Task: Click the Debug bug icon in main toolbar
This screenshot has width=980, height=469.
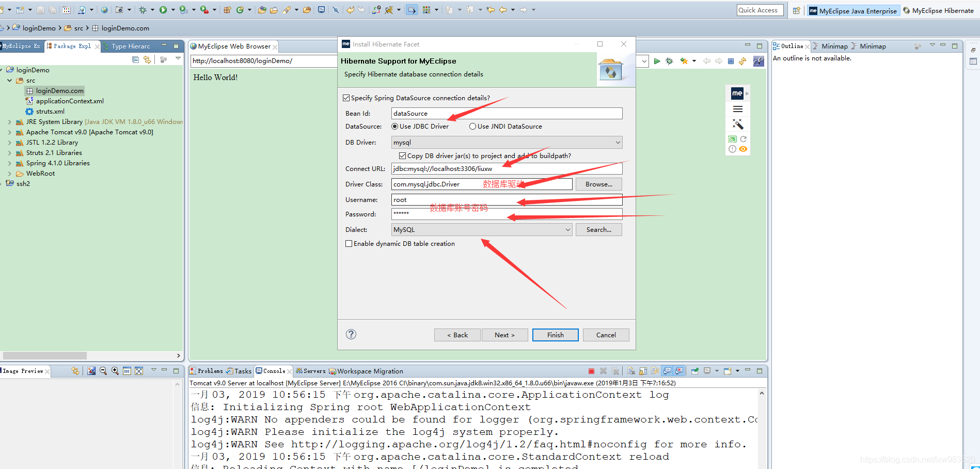Action: click(x=143, y=10)
